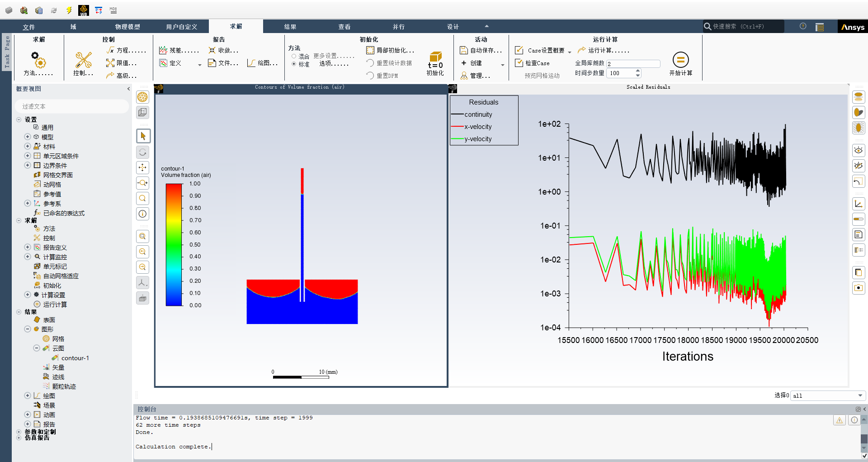868x462 pixels.
Task: Switch to the 物理模型 Physics tab
Action: (127, 27)
